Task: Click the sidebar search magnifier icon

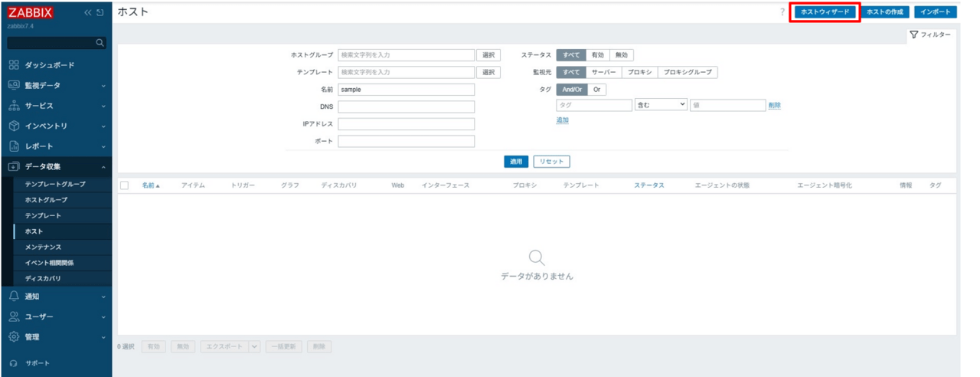Action: [100, 43]
